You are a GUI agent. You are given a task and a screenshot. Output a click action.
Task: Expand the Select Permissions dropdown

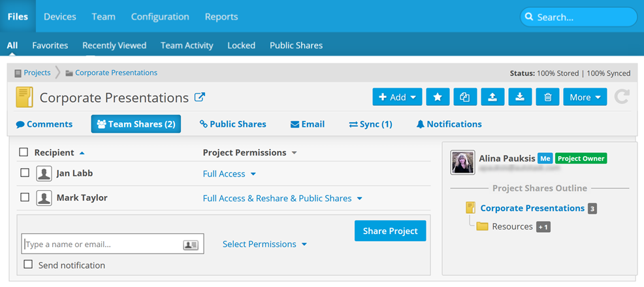pos(264,244)
